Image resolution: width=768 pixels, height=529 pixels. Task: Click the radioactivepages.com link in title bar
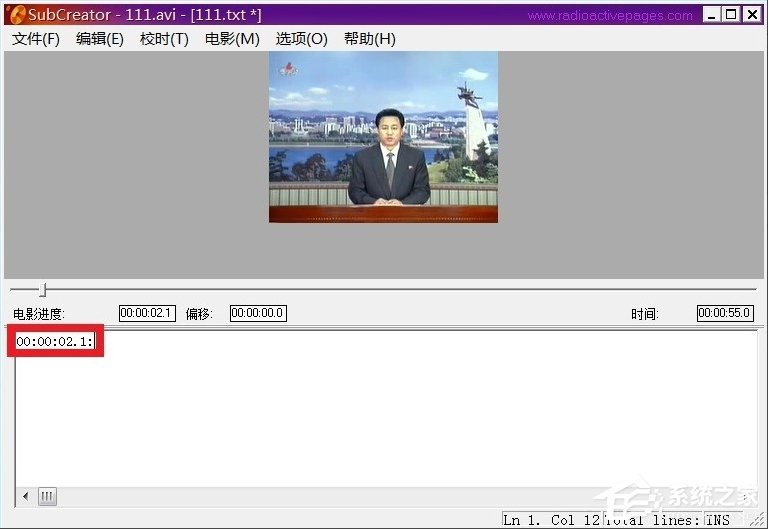click(609, 15)
